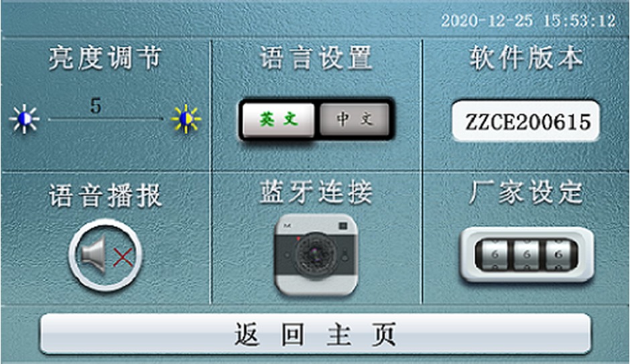Click the 语言设置 language settings heading

pos(316,58)
